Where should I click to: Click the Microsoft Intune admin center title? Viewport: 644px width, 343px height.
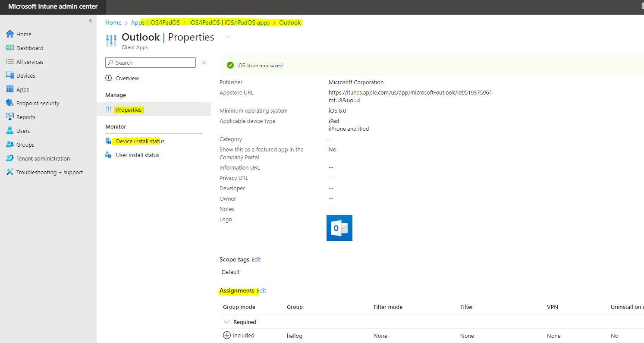click(53, 6)
